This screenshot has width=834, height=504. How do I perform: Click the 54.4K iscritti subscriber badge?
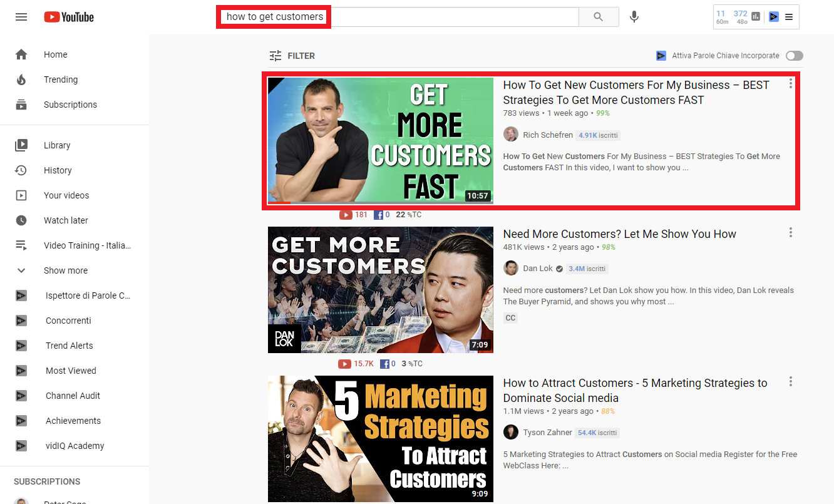click(x=598, y=433)
